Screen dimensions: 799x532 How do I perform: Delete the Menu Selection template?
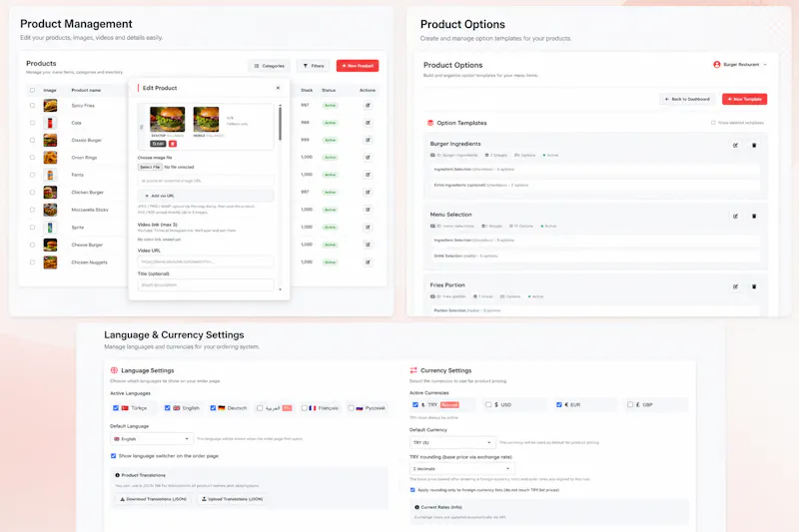click(x=754, y=216)
